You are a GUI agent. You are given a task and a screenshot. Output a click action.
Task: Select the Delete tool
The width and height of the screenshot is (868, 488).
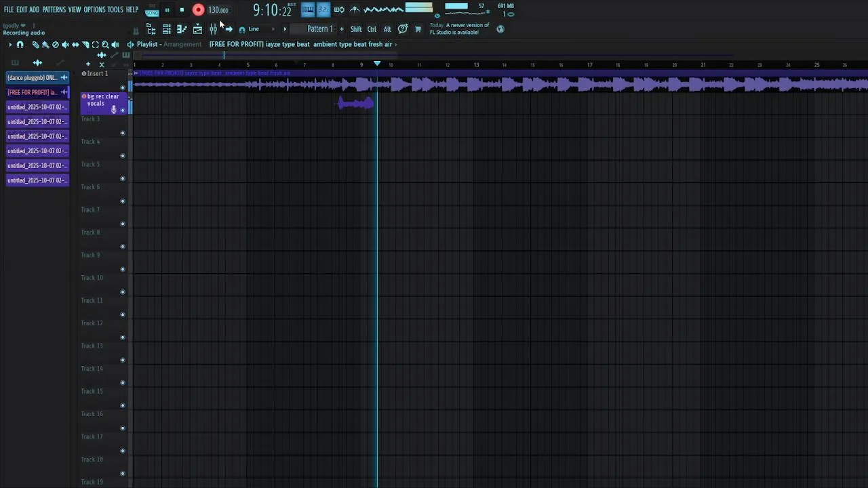tap(56, 44)
